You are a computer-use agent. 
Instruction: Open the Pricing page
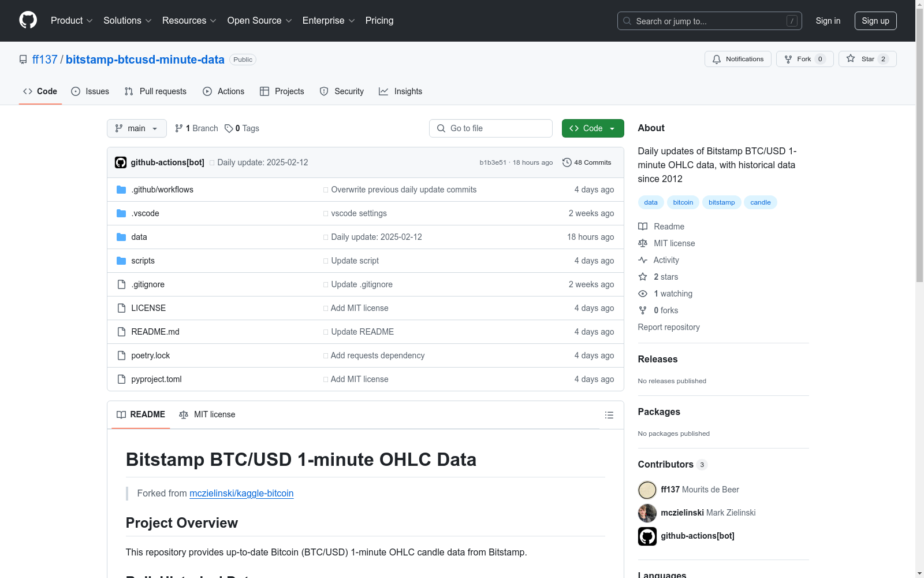coord(379,20)
